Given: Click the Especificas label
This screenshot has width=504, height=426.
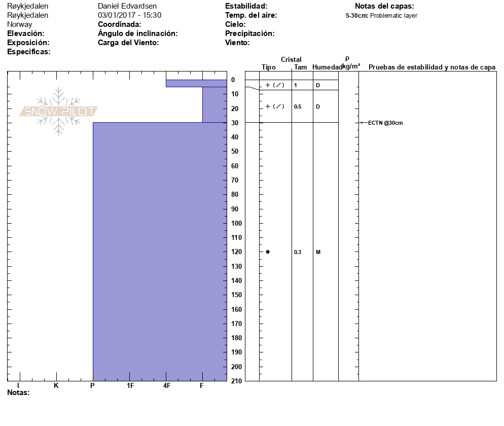Looking at the screenshot, I should coord(28,52).
